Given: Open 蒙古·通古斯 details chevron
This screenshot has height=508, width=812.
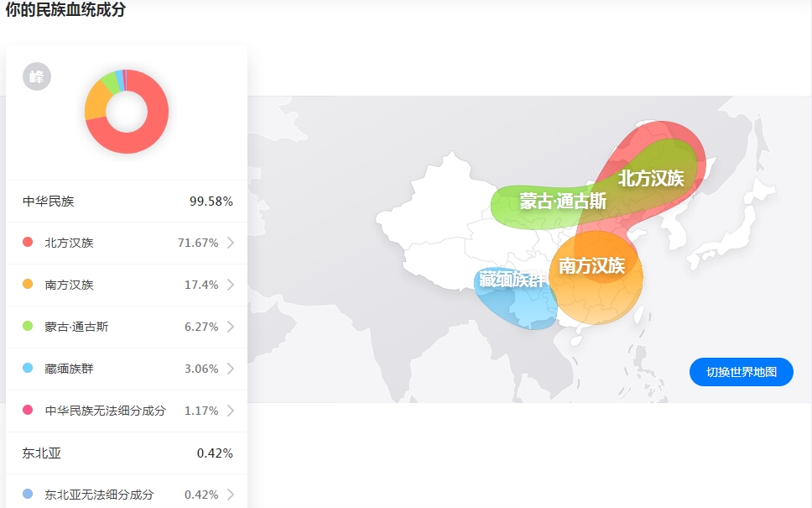Looking at the screenshot, I should (x=231, y=327).
